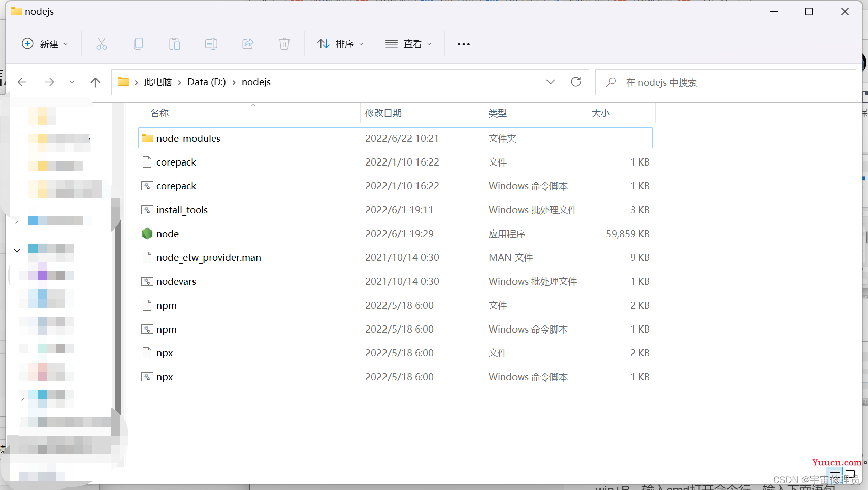
Task: Sort by Name (名称) column header
Action: [159, 113]
